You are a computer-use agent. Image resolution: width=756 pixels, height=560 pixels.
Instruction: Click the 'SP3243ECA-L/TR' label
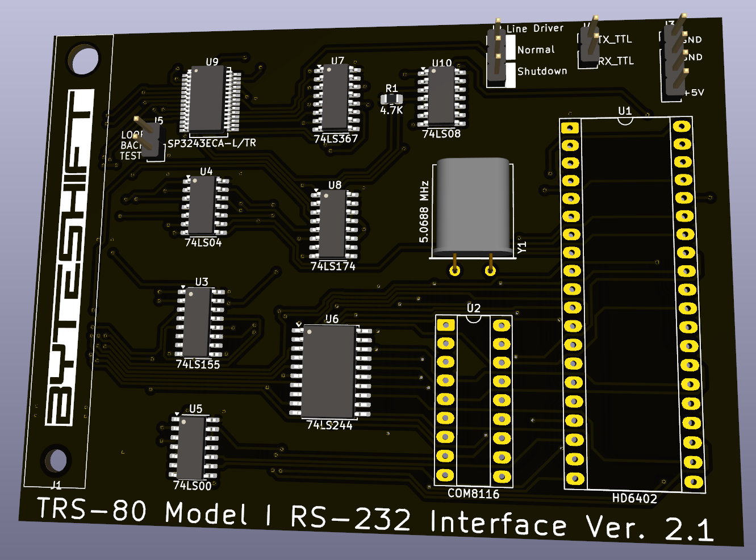pyautogui.click(x=212, y=143)
